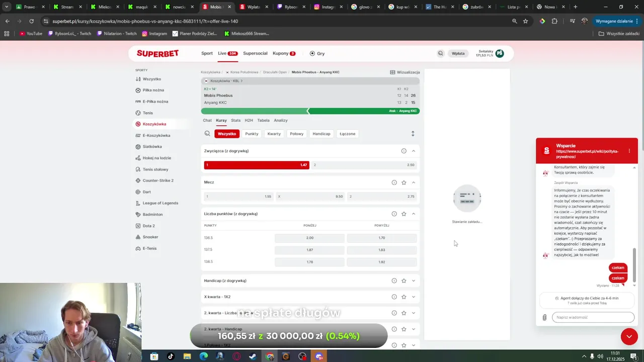Viewport: 644px width, 362px height.
Task: Select odds 2.50 for team 2 winner
Action: [x=364, y=165]
